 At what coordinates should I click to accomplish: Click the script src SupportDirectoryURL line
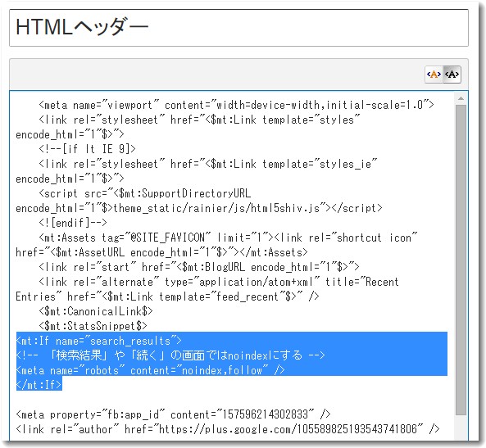tap(145, 193)
